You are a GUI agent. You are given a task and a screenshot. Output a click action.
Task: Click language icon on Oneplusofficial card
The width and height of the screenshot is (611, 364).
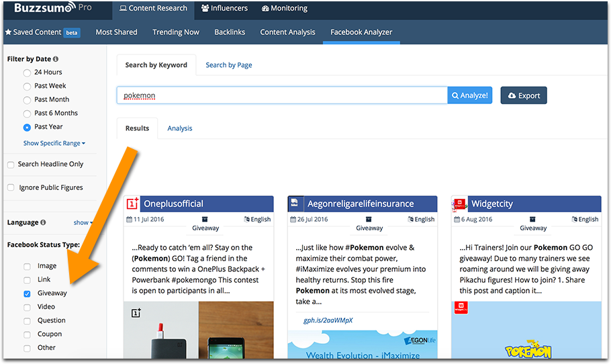pos(246,220)
